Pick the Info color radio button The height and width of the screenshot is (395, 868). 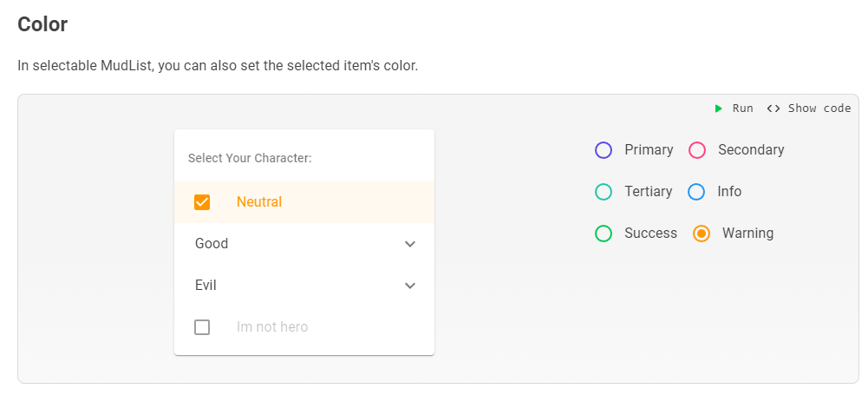click(696, 192)
